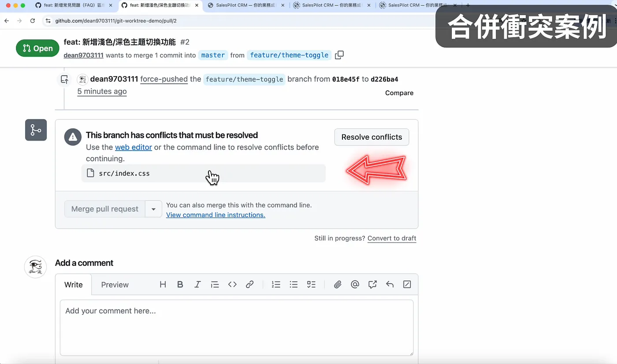Reference an issue or pull request icon
The image size is (617, 364).
(x=372, y=285)
